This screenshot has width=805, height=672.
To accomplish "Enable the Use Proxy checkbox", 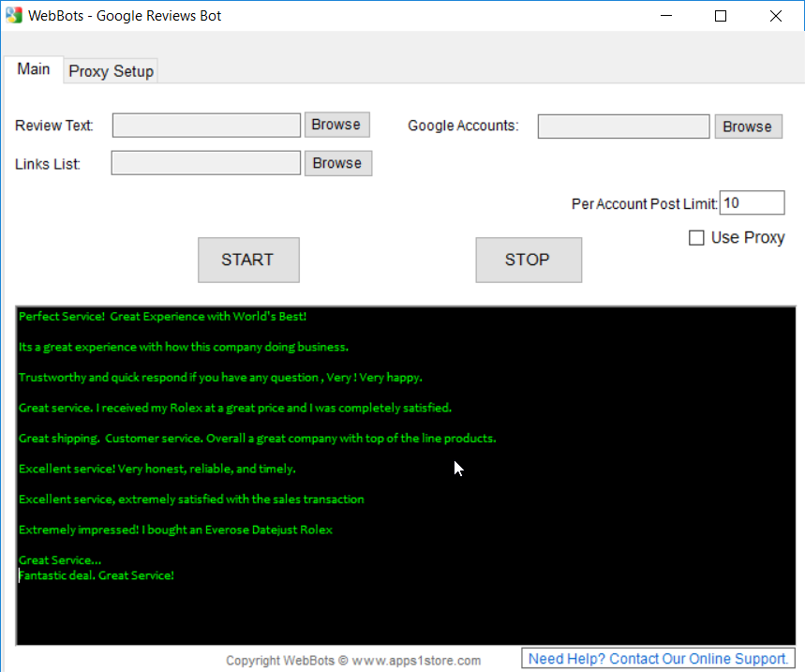I will click(x=696, y=238).
